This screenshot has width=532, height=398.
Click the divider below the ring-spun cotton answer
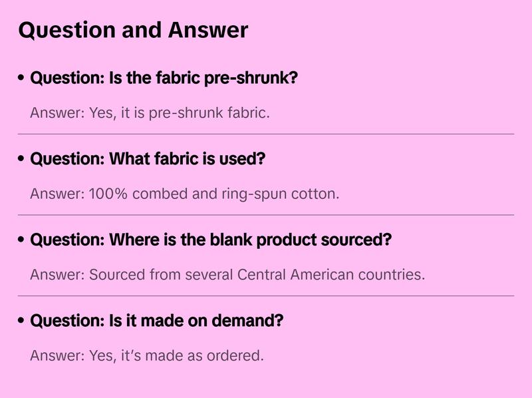pyautogui.click(x=266, y=215)
